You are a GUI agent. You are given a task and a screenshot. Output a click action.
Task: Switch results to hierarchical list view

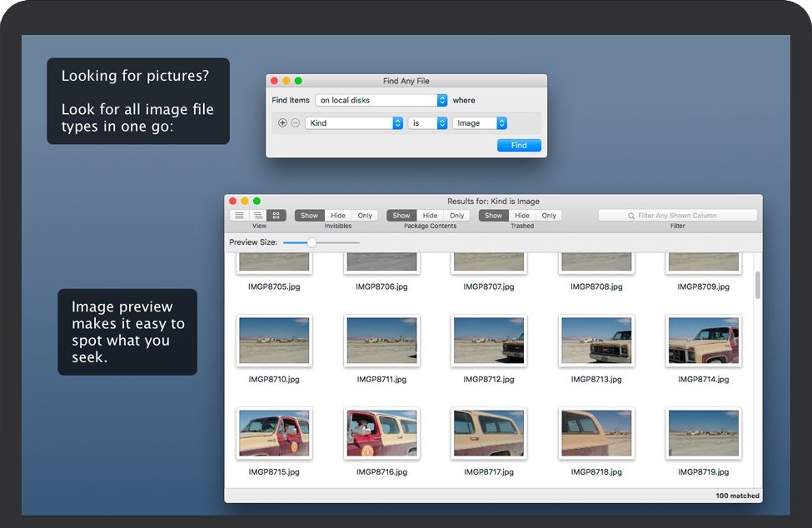(258, 216)
